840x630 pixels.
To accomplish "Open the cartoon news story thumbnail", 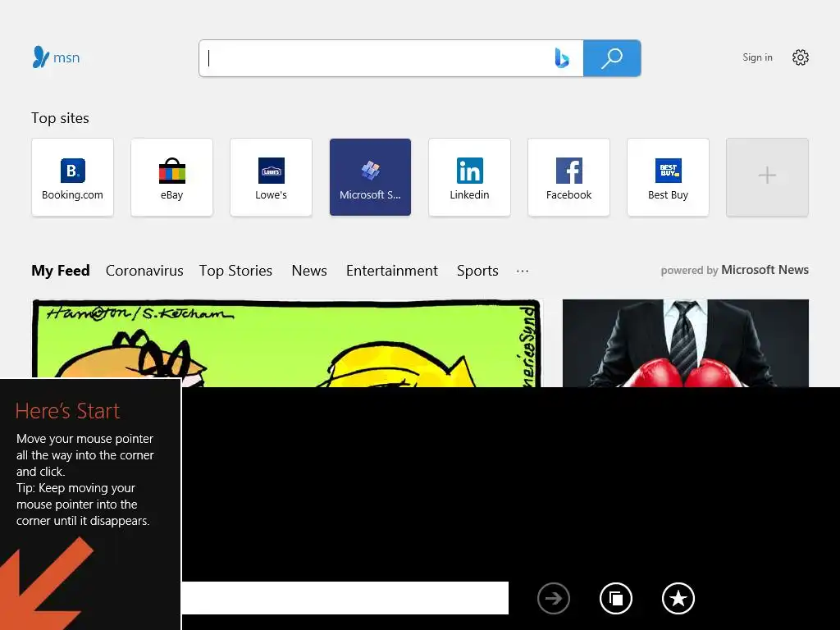I will [x=286, y=343].
